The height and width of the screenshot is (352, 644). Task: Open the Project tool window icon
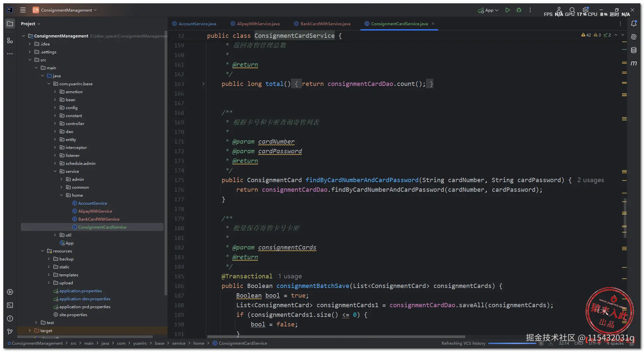click(x=10, y=24)
